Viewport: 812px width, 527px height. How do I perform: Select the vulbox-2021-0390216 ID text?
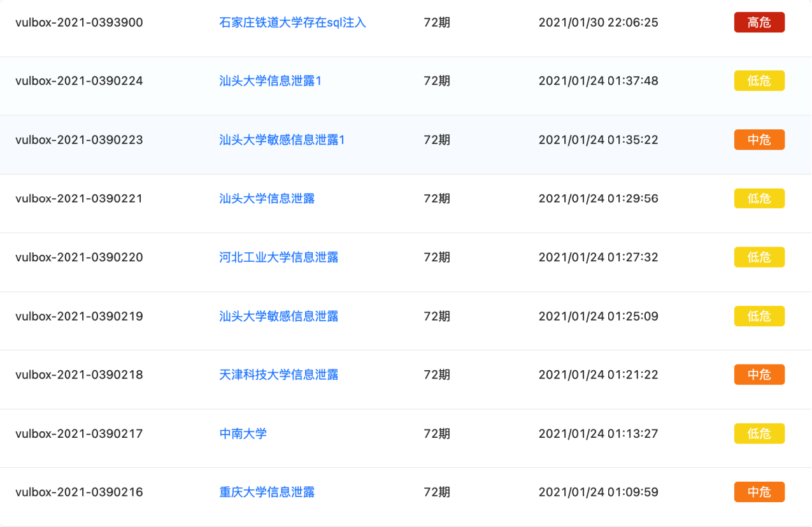[x=80, y=492]
